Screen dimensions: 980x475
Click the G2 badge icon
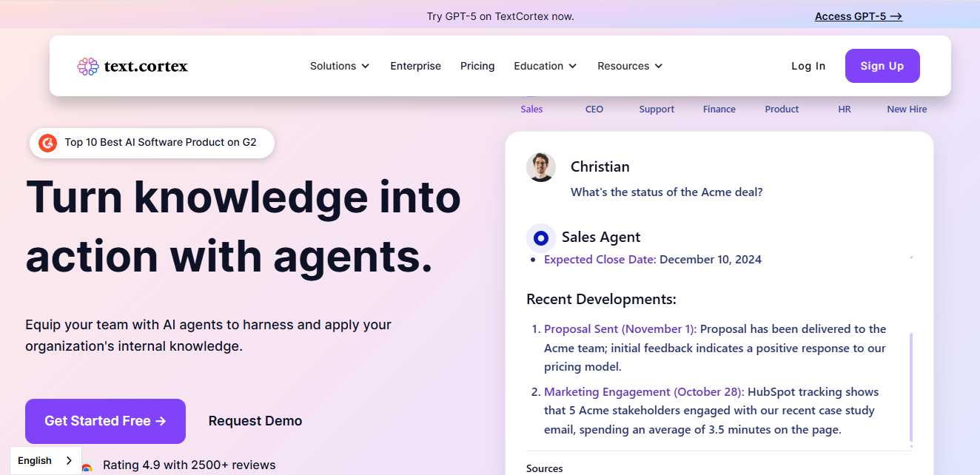[x=48, y=143]
